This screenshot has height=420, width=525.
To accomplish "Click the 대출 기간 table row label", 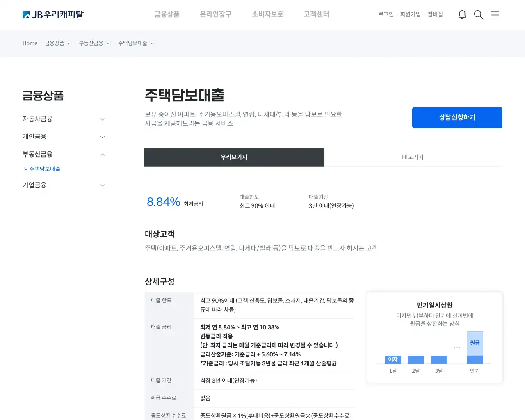I will point(161,381).
